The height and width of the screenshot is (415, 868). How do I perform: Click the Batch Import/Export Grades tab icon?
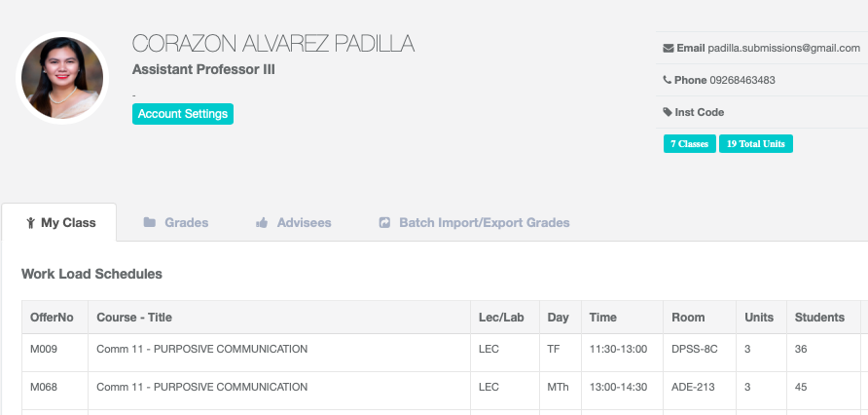(384, 223)
